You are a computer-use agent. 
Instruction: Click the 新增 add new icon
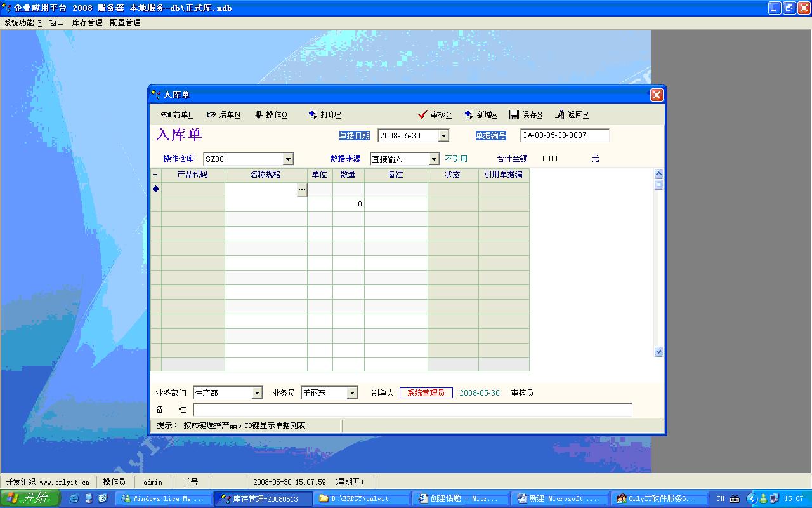pos(469,115)
